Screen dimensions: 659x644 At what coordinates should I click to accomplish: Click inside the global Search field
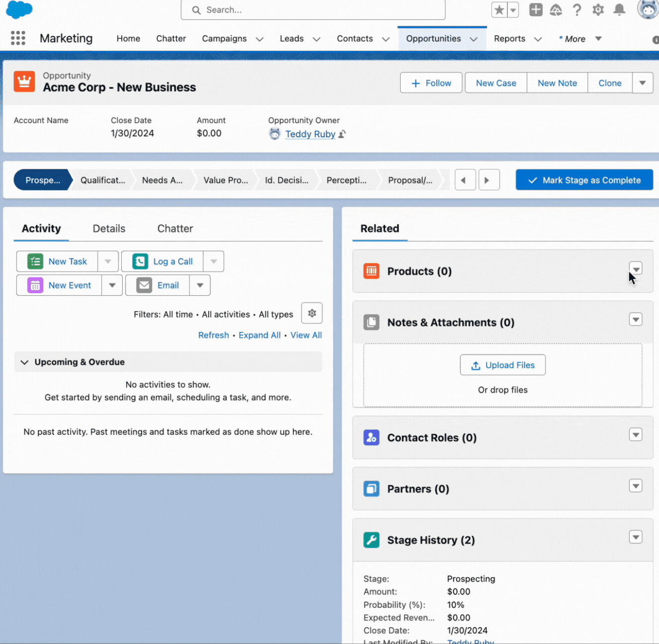point(313,9)
